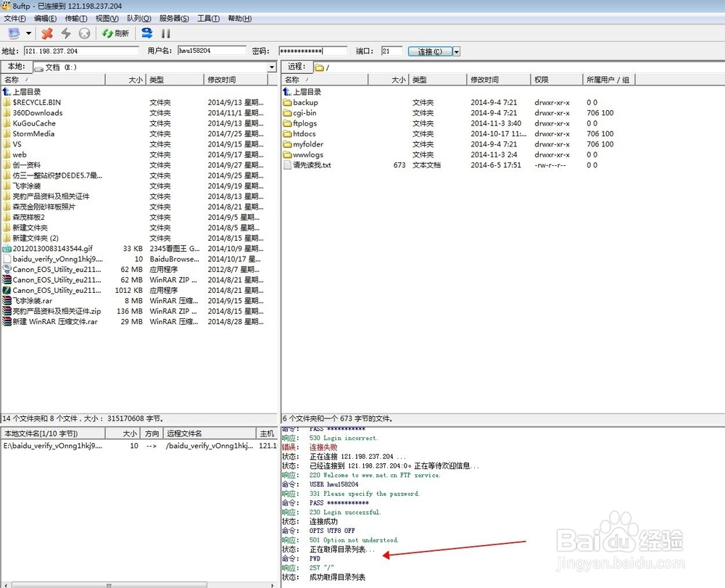Image resolution: width=725 pixels, height=588 pixels.
Task: Open the 服务器(S) menu
Action: coord(174,19)
